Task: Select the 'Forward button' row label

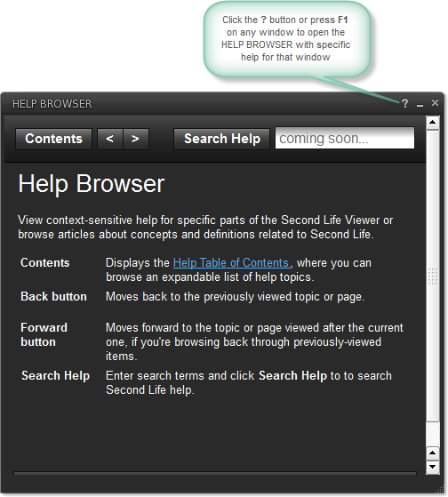Action: [x=44, y=334]
